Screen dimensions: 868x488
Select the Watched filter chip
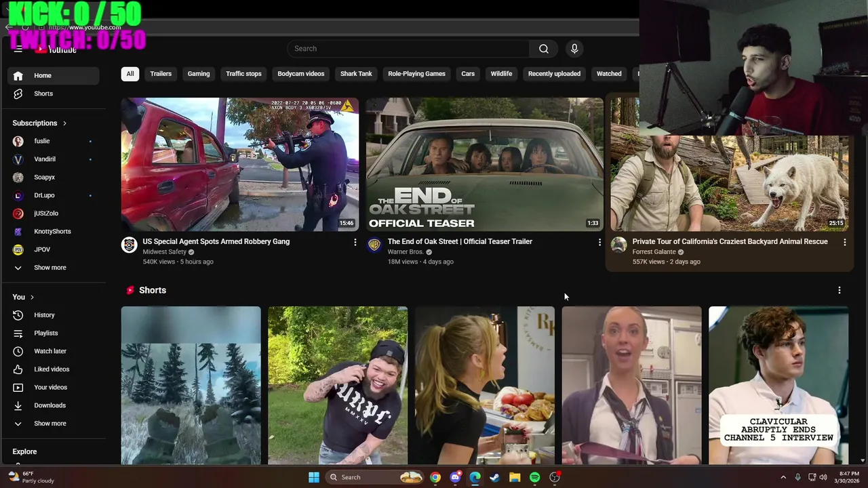[609, 74]
